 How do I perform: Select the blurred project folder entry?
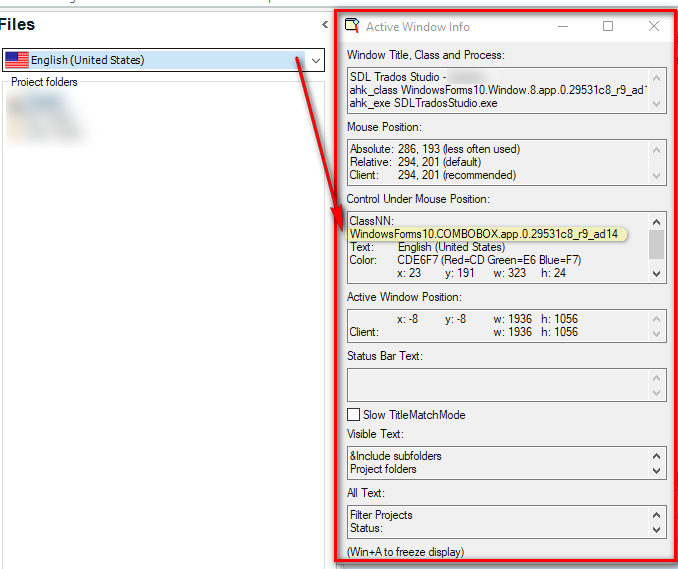pyautogui.click(x=44, y=116)
